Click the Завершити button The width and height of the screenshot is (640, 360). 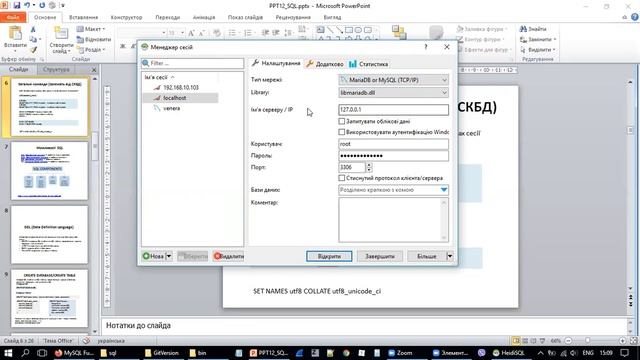[x=380, y=256]
